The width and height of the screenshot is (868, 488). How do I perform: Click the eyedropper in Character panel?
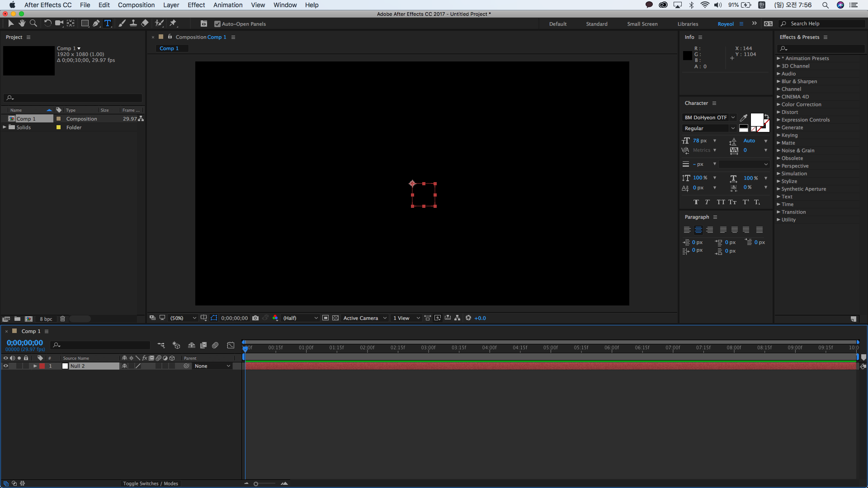(743, 117)
